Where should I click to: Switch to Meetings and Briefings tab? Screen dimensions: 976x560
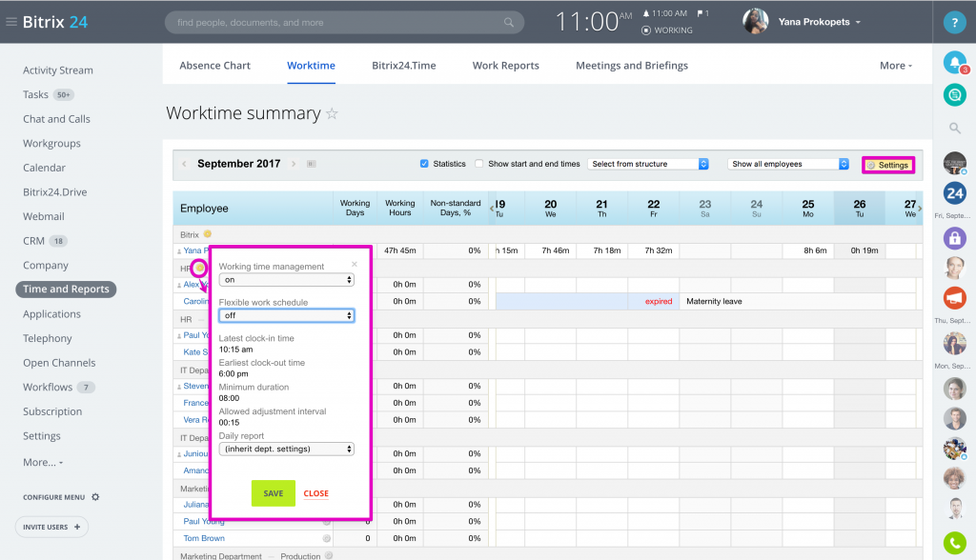click(x=632, y=66)
